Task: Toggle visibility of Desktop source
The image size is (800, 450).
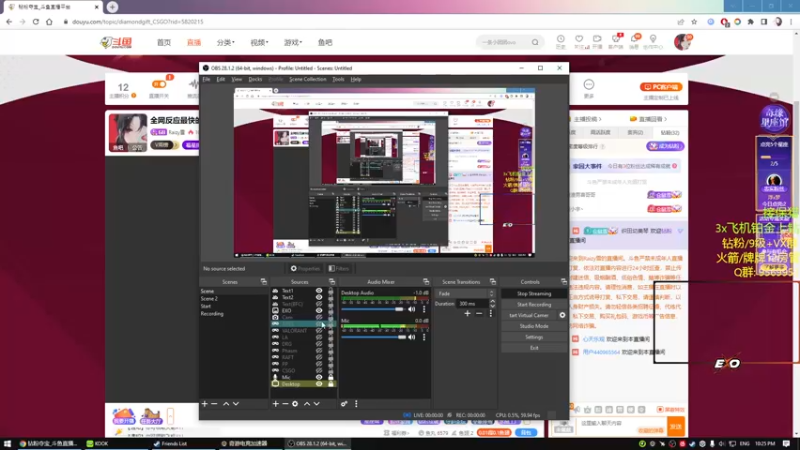Action: [319, 384]
